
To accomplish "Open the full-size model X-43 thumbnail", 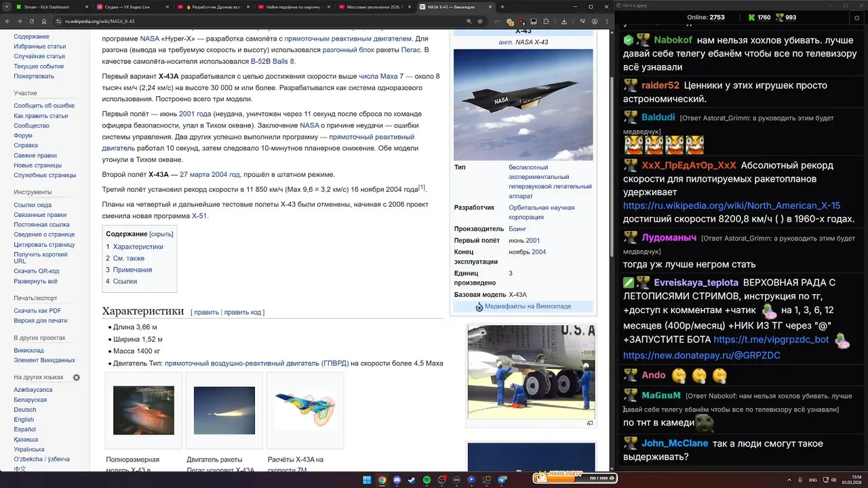I will tap(144, 410).
